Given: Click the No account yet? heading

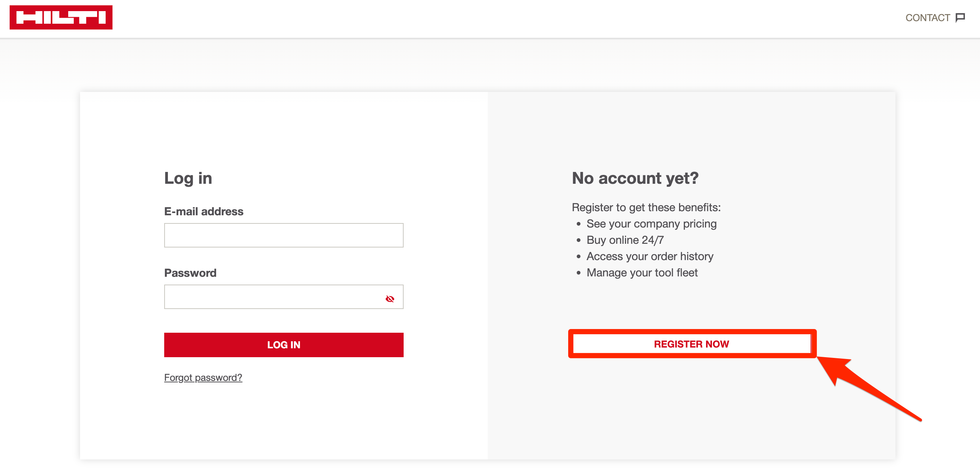Looking at the screenshot, I should [635, 178].
